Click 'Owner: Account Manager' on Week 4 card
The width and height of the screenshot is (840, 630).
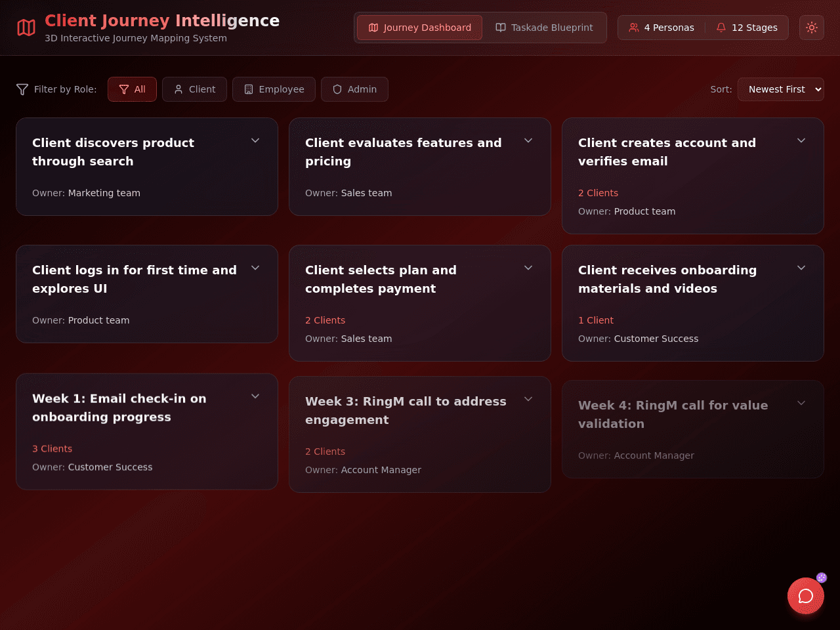click(636, 455)
